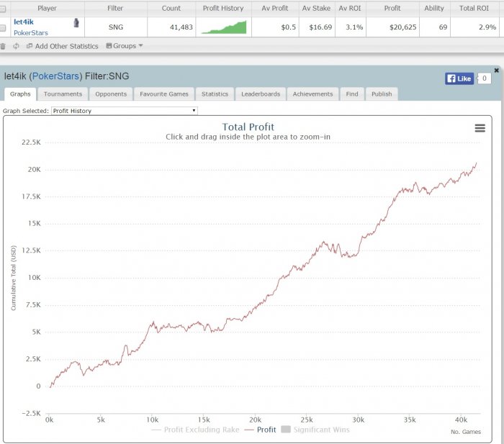504x444 pixels.
Task: Open the Publish tab
Action: click(382, 94)
